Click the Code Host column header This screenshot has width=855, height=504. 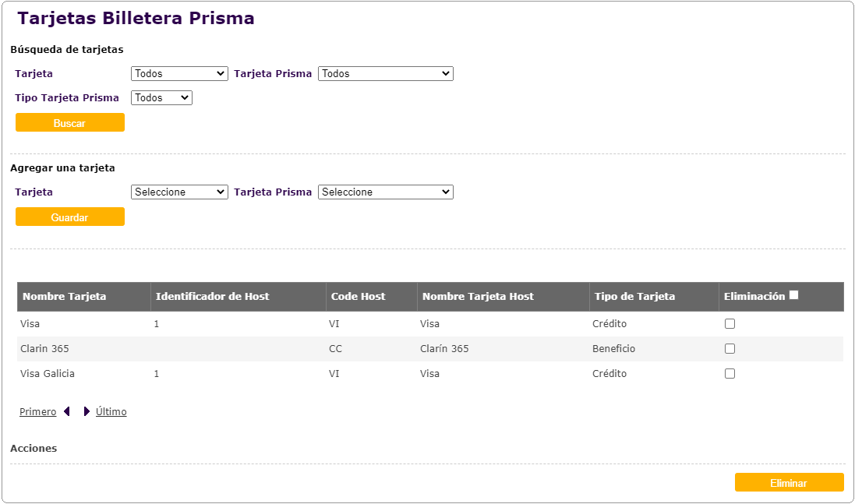pos(358,297)
